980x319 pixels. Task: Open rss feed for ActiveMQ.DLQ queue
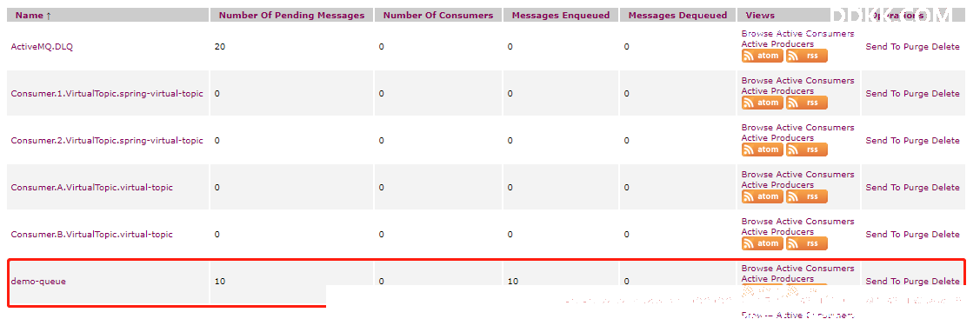(806, 56)
